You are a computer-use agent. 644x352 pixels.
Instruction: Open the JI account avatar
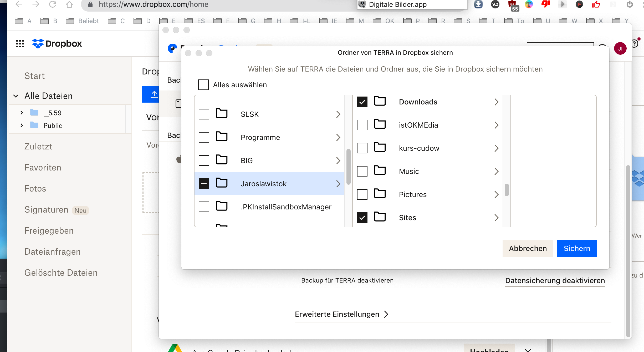click(x=620, y=48)
